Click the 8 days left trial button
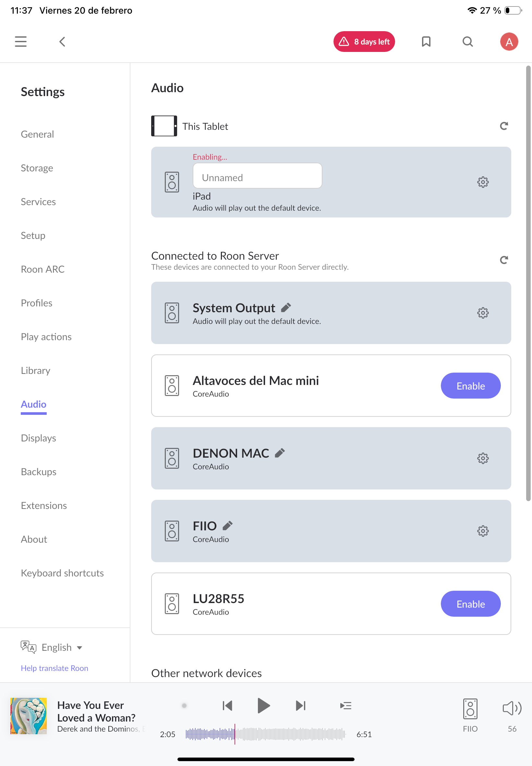 click(364, 42)
